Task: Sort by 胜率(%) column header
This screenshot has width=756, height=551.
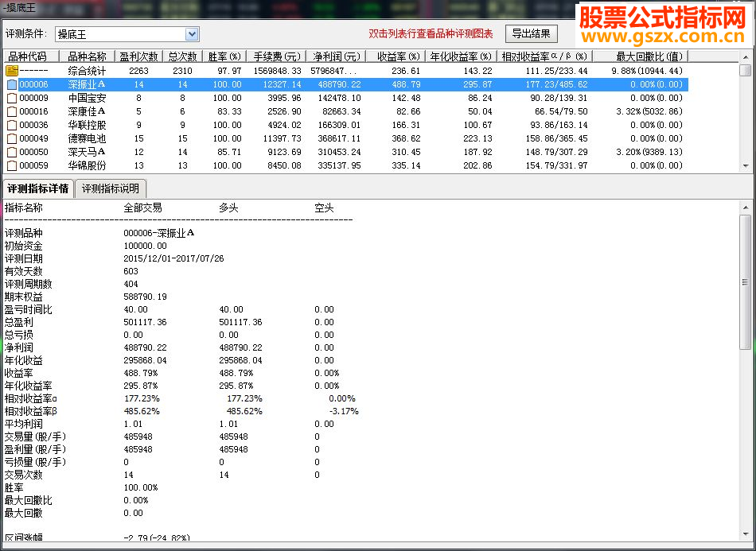Action: (224, 56)
